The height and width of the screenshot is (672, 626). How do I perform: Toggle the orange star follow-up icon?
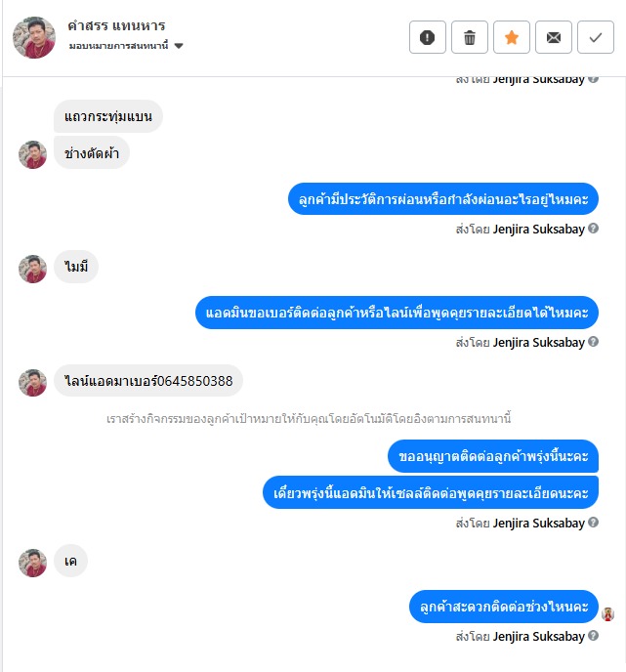(x=512, y=37)
